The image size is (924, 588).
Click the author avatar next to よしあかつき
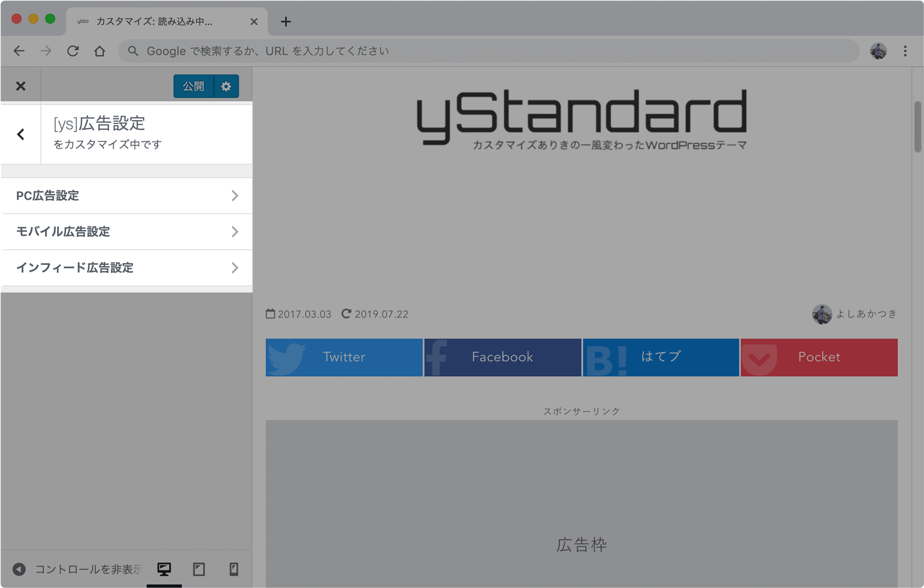tap(822, 314)
